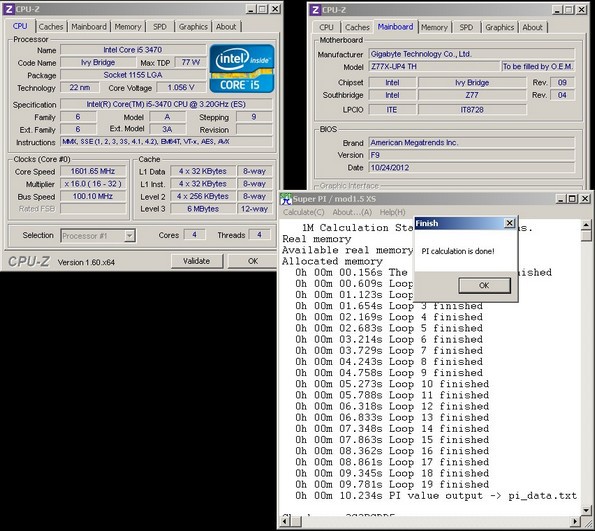Open Memory tab in right CPU-Z window
This screenshot has width=595, height=531.
pos(434,27)
